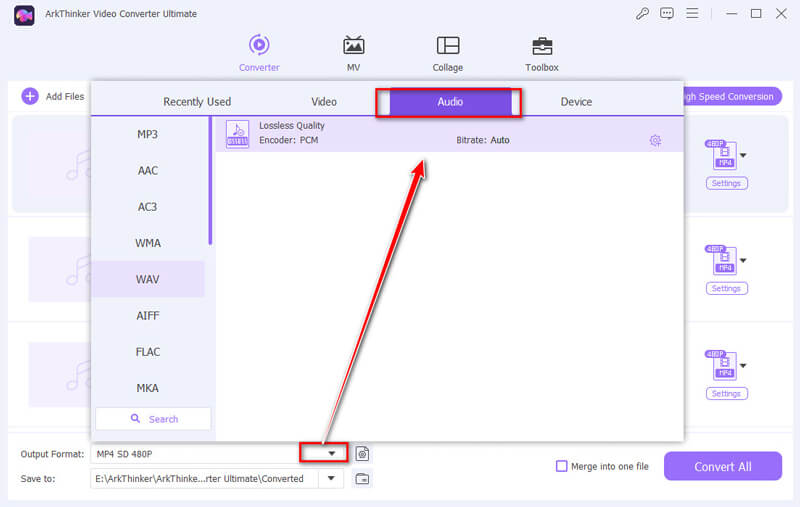The height and width of the screenshot is (507, 800).
Task: Select WAV format
Action: [147, 279]
